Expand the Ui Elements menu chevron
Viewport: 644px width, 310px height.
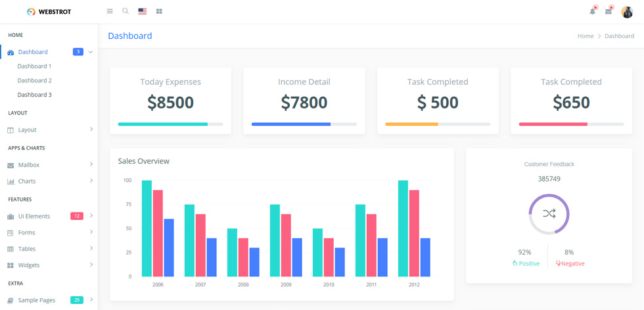[91, 216]
